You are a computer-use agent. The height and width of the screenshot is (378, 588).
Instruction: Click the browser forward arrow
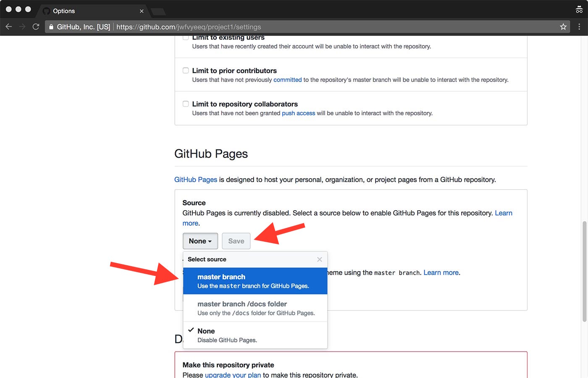click(x=22, y=27)
